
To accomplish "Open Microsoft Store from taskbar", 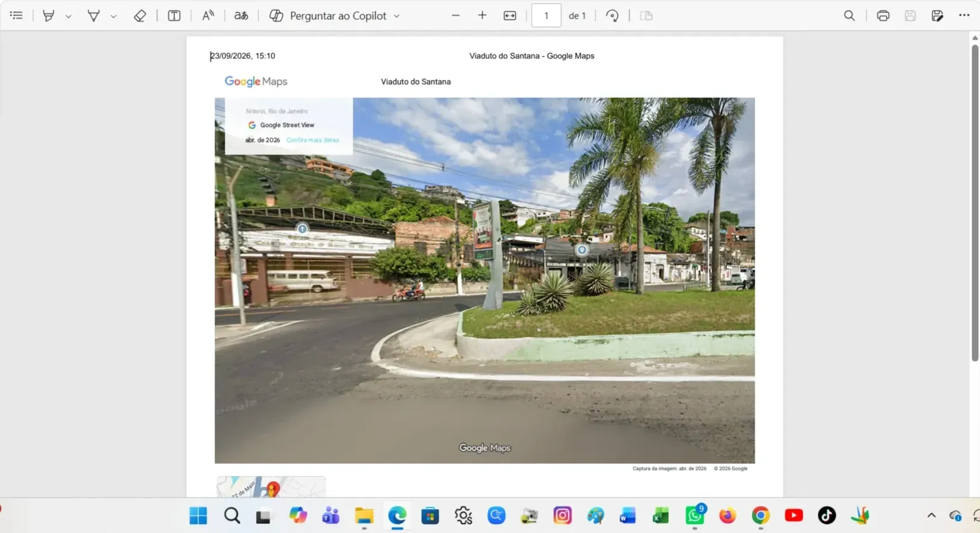I will click(x=430, y=516).
